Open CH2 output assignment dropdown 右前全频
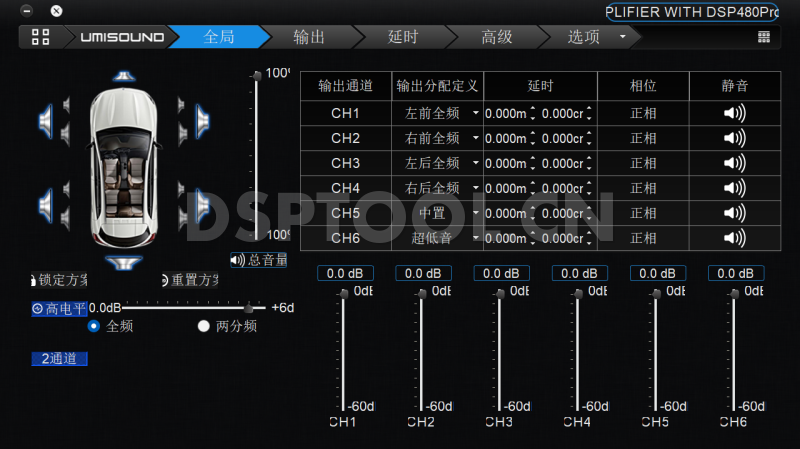The image size is (800, 449). point(437,138)
